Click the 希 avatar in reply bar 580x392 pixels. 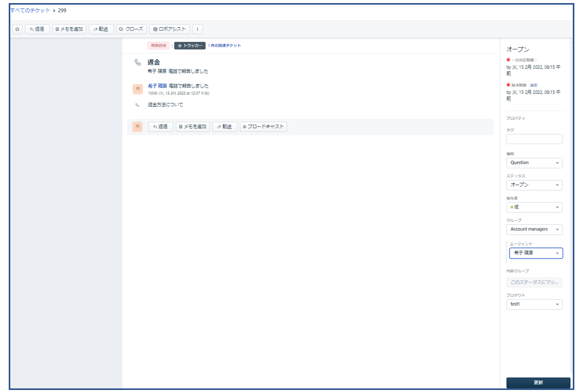point(138,127)
